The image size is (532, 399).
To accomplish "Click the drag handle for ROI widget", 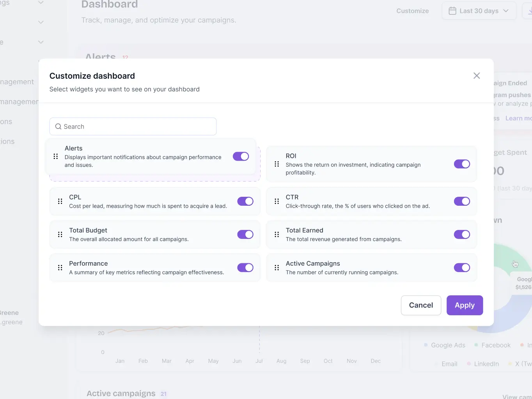I will pyautogui.click(x=277, y=164).
